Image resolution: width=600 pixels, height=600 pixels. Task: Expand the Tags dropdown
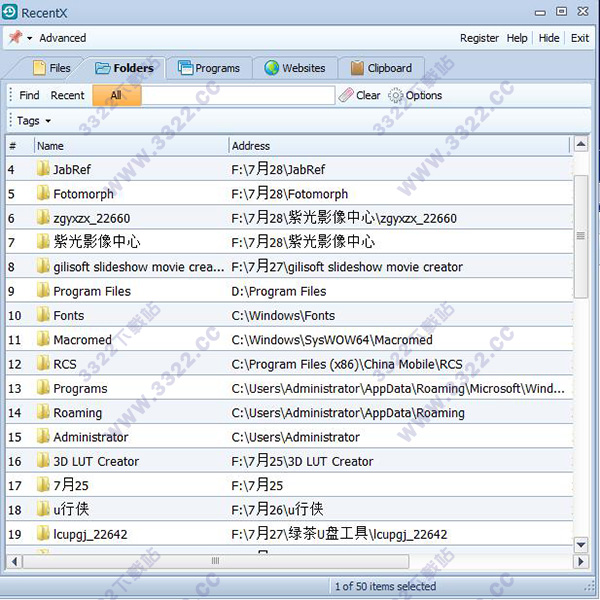34,121
